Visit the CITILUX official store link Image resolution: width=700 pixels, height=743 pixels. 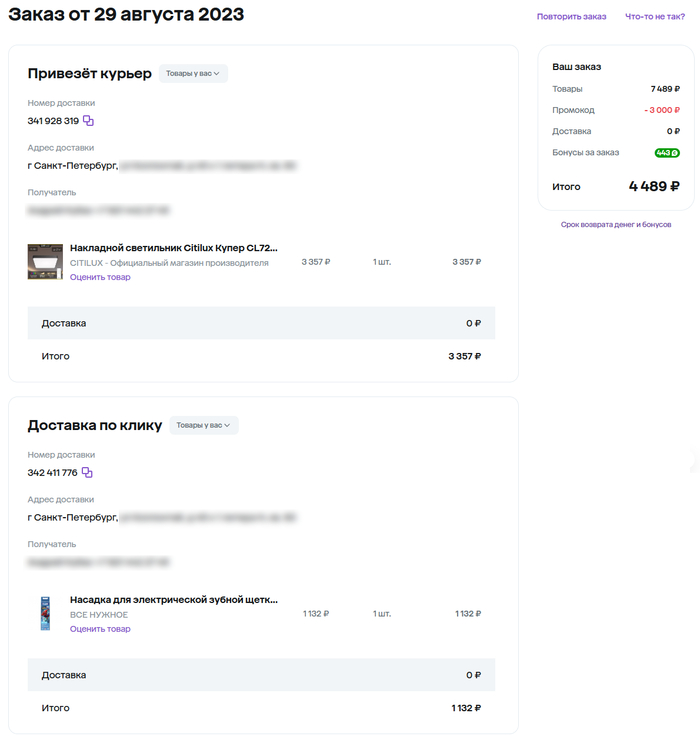click(x=169, y=263)
